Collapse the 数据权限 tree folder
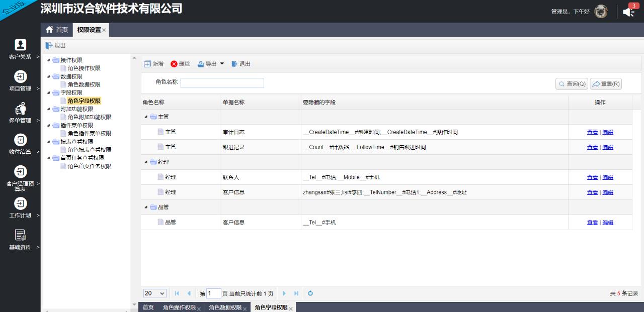Screen dimensions: 644x312 pos(49,76)
